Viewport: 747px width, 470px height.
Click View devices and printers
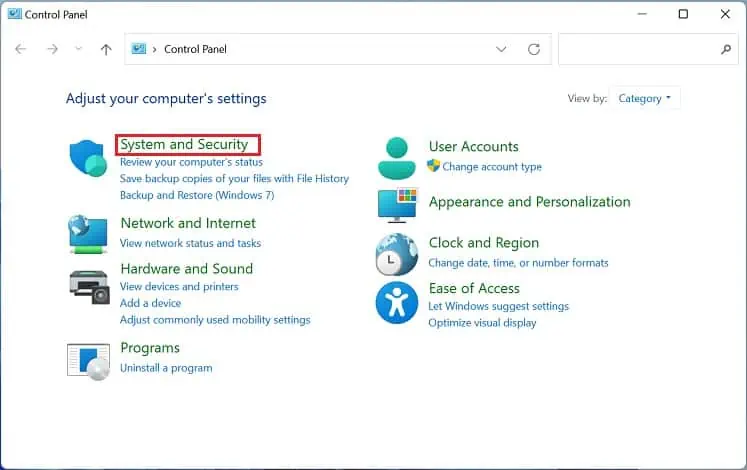[179, 287]
